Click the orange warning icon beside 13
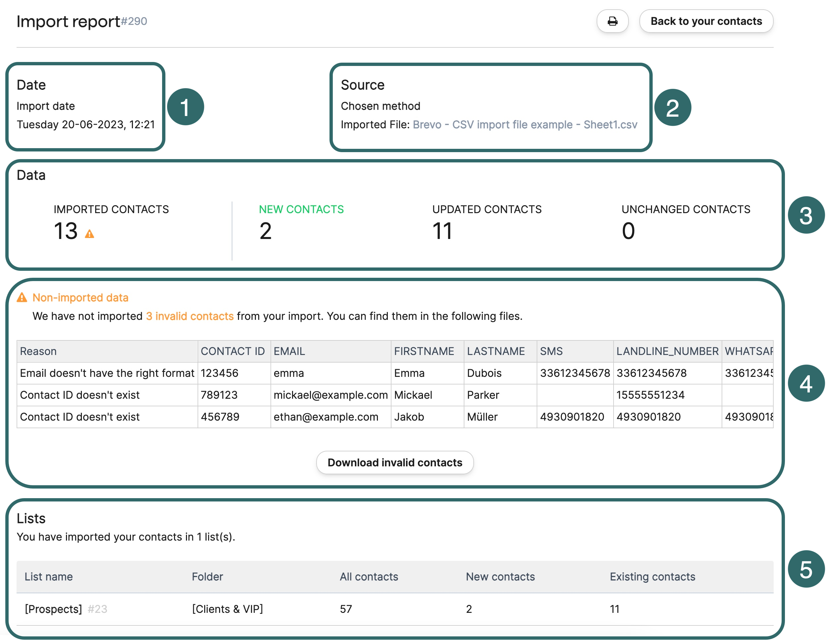 coord(89,234)
